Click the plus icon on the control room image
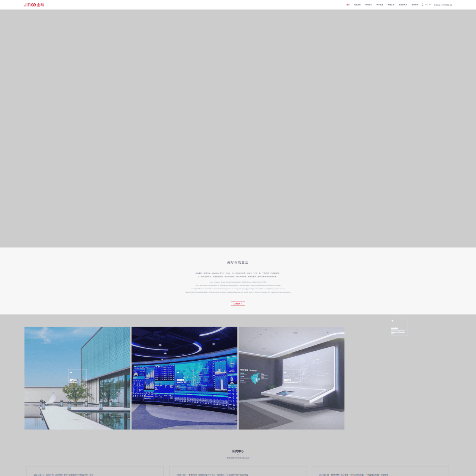This screenshot has width=476, height=476. tap(178, 372)
